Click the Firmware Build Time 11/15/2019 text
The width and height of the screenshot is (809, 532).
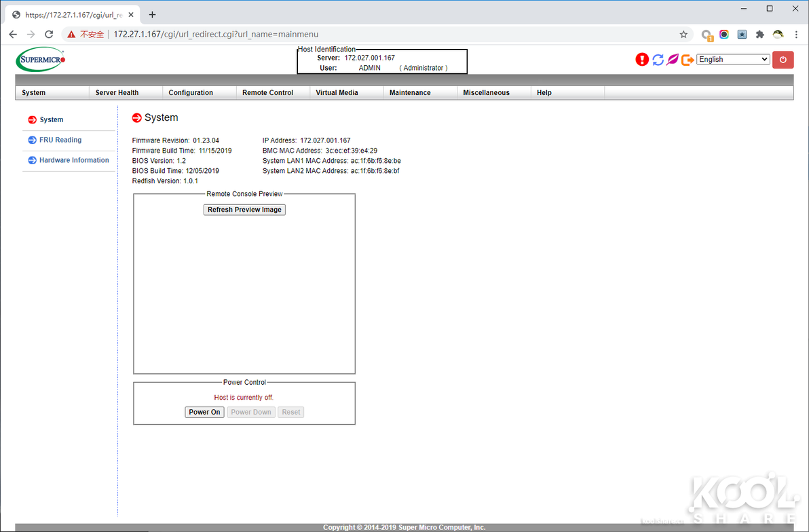click(182, 151)
